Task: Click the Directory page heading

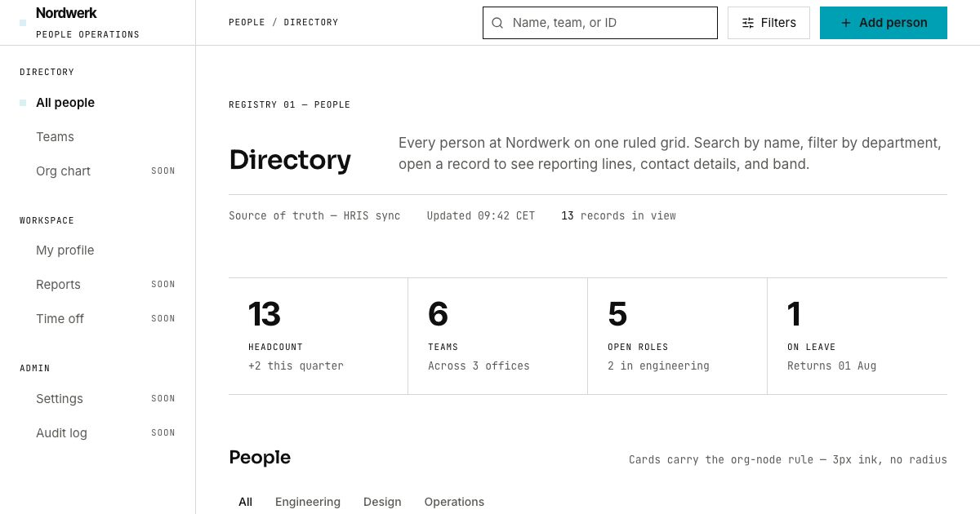Action: (x=290, y=160)
